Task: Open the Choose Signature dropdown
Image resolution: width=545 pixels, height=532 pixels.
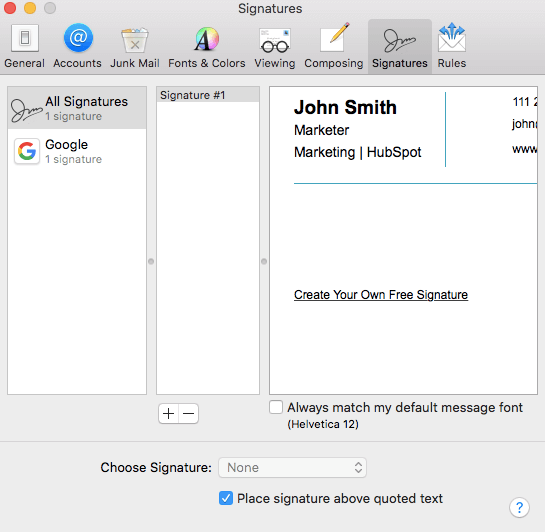Action: 292,468
